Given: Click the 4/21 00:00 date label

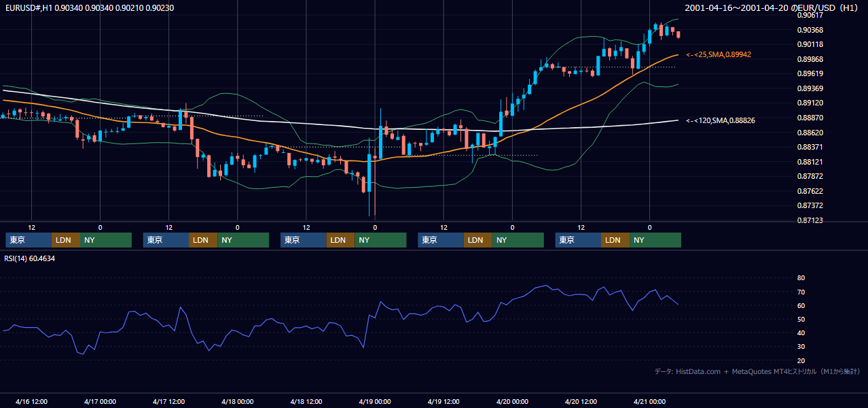Looking at the screenshot, I should click(649, 401).
